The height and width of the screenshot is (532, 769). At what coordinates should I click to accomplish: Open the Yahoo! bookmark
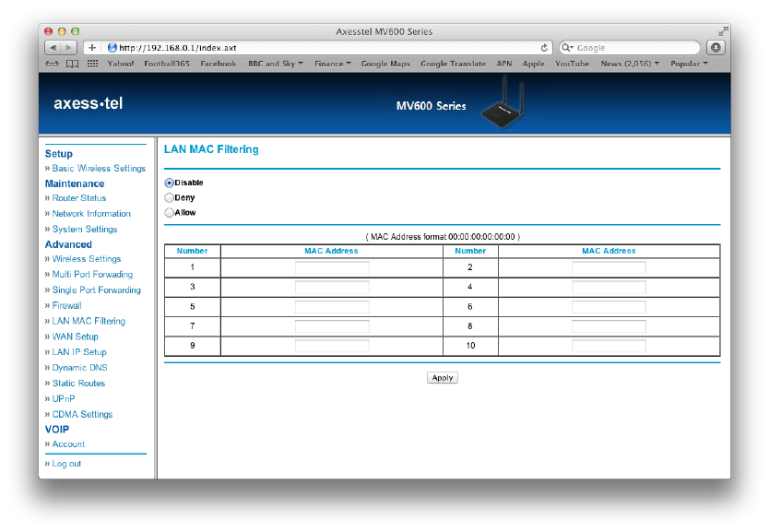[121, 64]
